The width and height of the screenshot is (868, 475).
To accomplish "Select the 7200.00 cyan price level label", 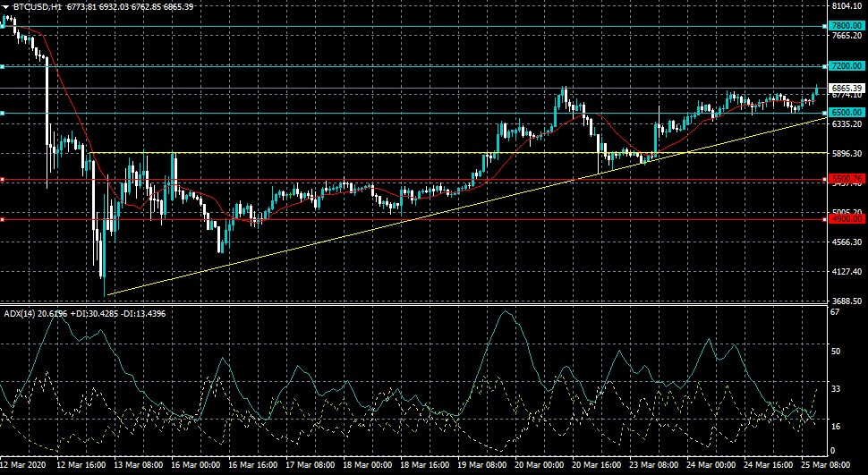I will (847, 66).
